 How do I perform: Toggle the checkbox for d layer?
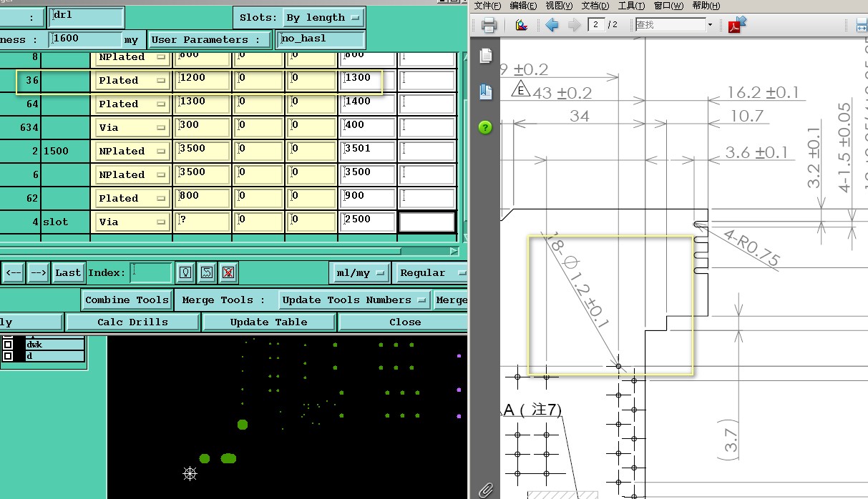coord(8,355)
